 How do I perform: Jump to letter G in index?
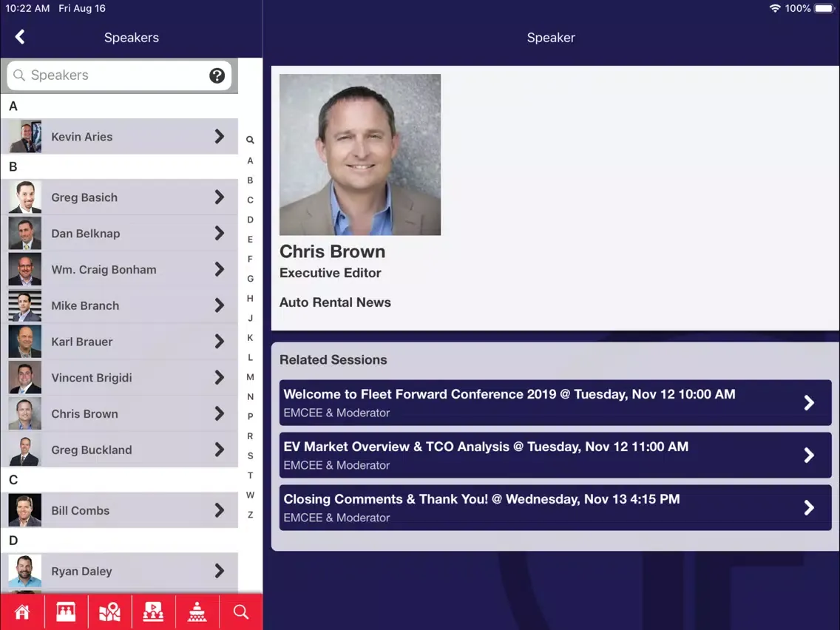pos(250,279)
